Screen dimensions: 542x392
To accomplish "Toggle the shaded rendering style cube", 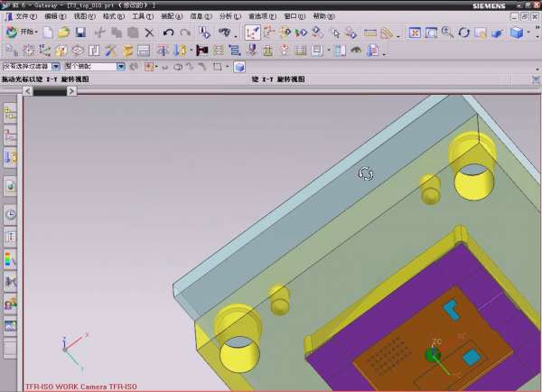I will pyautogui.click(x=516, y=33).
